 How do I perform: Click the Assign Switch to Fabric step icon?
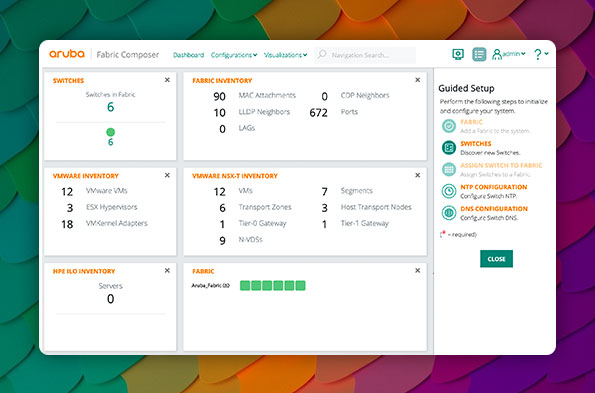point(449,169)
